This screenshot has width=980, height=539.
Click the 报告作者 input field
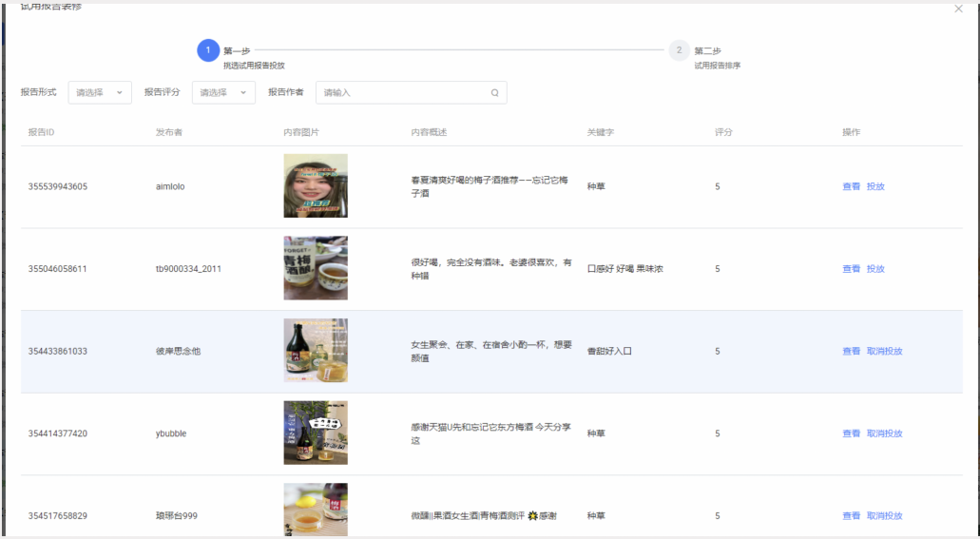point(412,92)
